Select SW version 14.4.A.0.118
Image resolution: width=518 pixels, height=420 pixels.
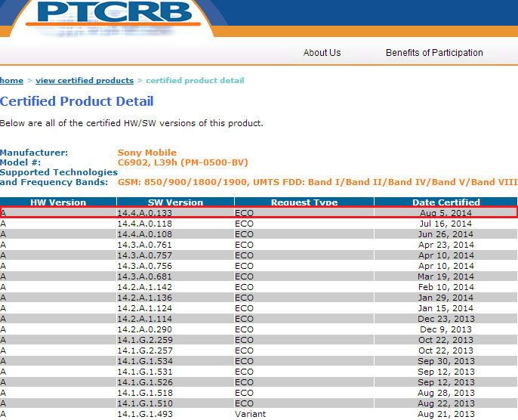point(145,224)
